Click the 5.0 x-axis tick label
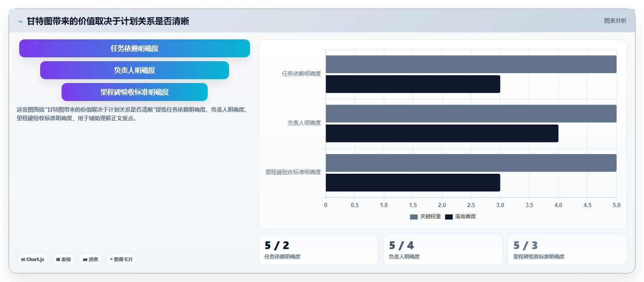 click(616, 205)
